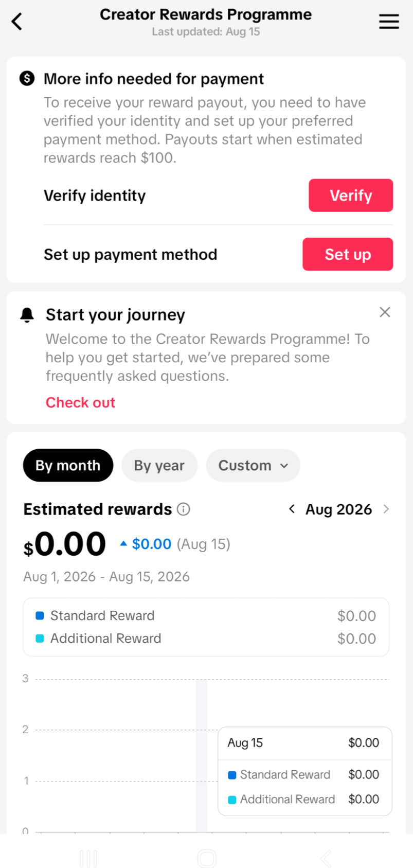Tap Android recent apps button
This screenshot has height=868, width=413.
[x=88, y=858]
